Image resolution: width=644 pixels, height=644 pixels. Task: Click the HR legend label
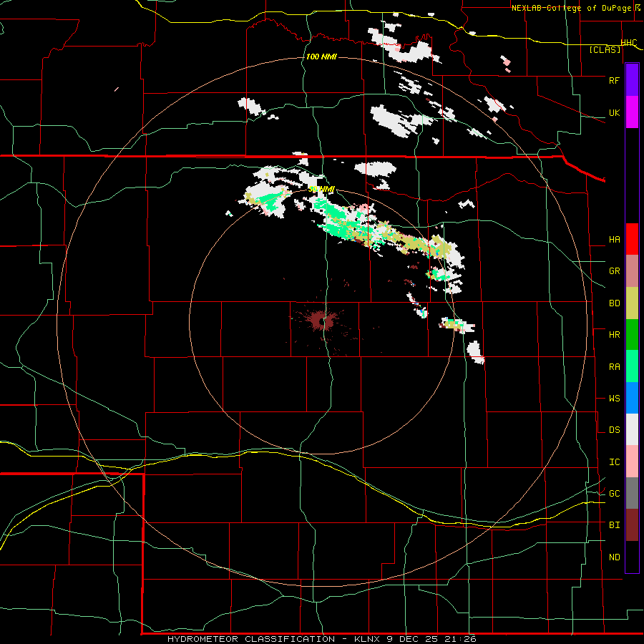pos(614,335)
